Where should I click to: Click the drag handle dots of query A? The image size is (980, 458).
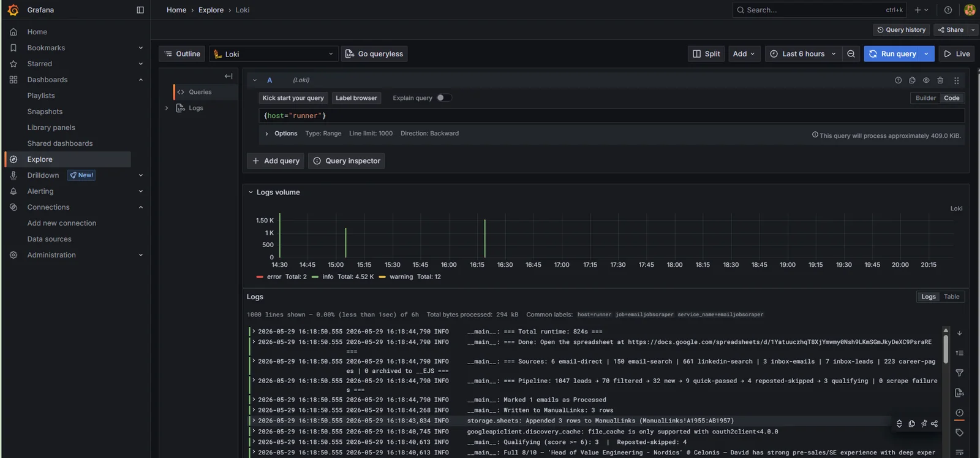coord(956,80)
